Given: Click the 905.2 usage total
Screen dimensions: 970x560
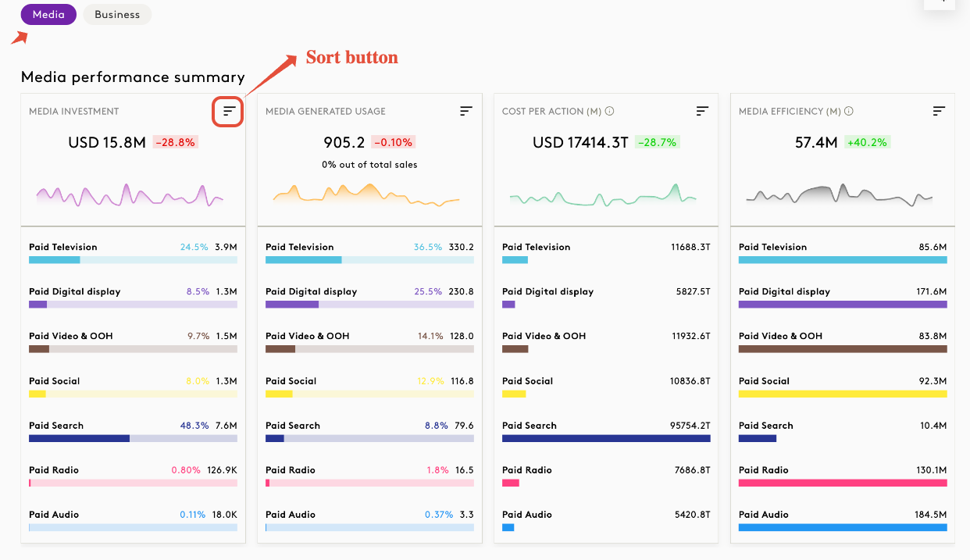Looking at the screenshot, I should [x=344, y=143].
